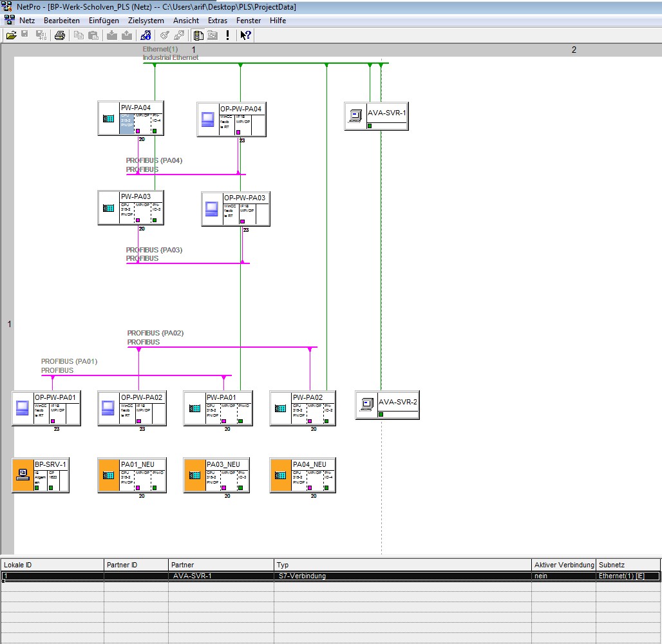Image resolution: width=662 pixels, height=644 pixels.
Task: Select the orange PA01_NEU station icon
Action: (x=108, y=475)
